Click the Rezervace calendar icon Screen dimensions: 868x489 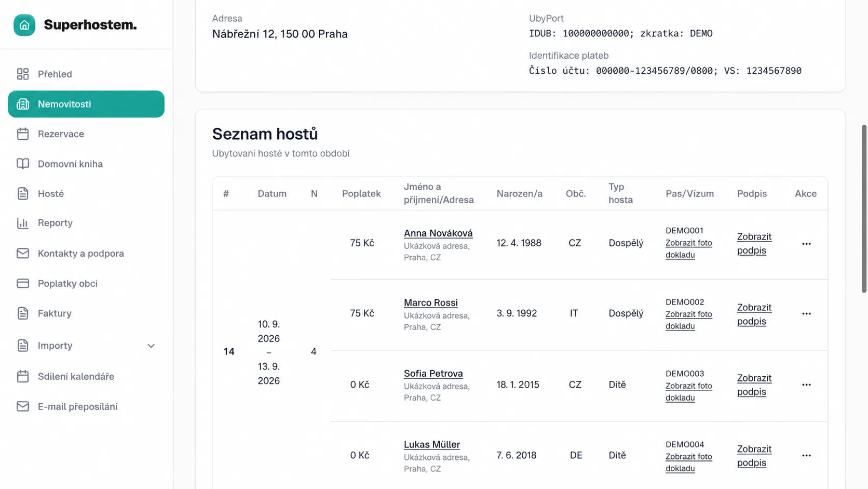tap(23, 134)
